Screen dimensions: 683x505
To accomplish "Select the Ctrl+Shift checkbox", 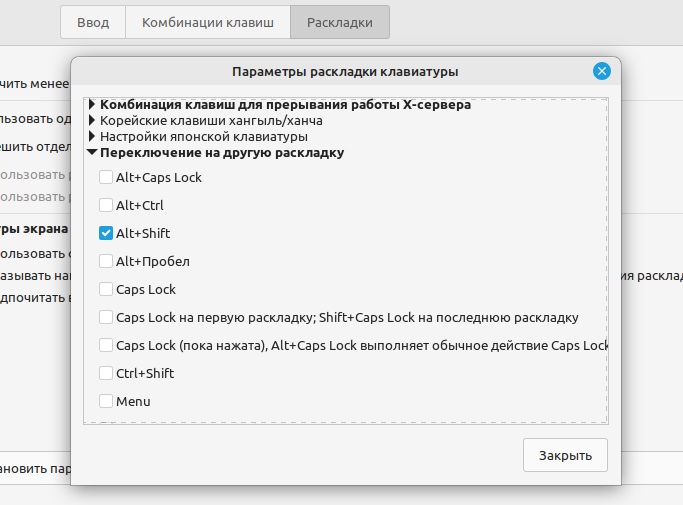I will pyautogui.click(x=106, y=373).
